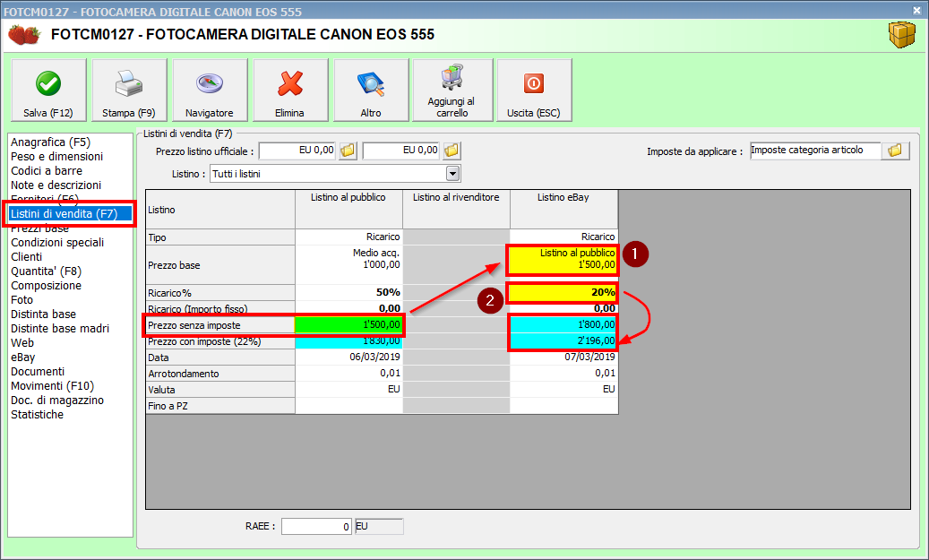Open the Clienti section in sidebar
Screen dimensions: 929x560
point(26,256)
